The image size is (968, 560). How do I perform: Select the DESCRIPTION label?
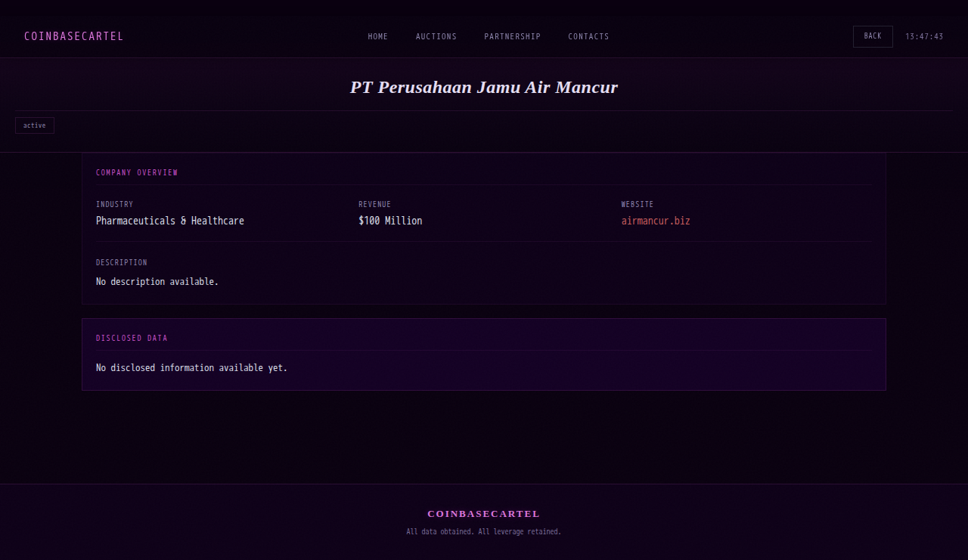[x=122, y=262]
